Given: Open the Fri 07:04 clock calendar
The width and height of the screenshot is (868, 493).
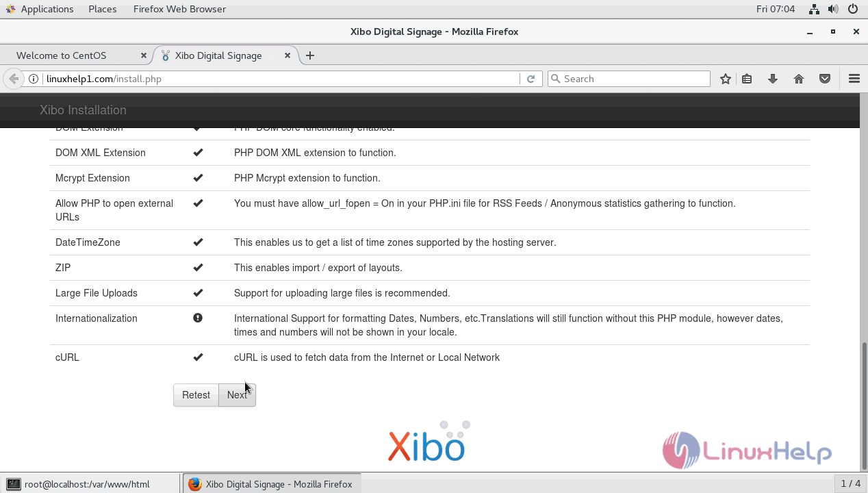Looking at the screenshot, I should [776, 9].
